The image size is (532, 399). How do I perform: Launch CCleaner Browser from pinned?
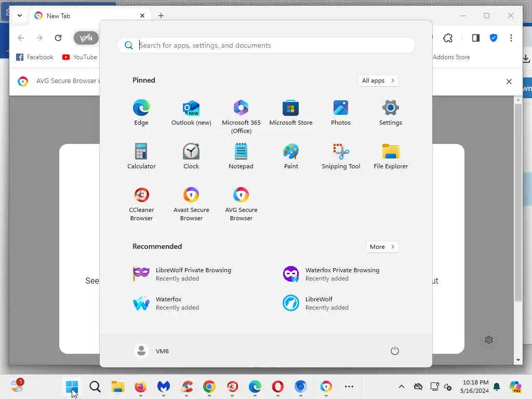[141, 204]
